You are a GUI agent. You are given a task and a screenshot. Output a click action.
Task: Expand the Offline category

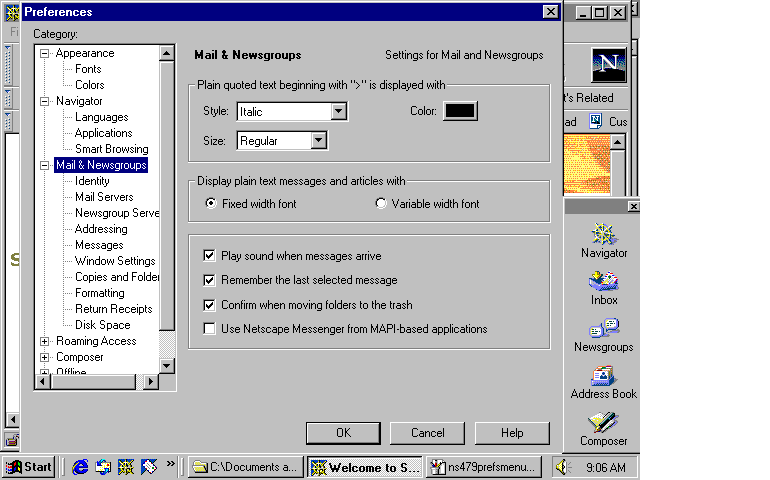coord(44,372)
